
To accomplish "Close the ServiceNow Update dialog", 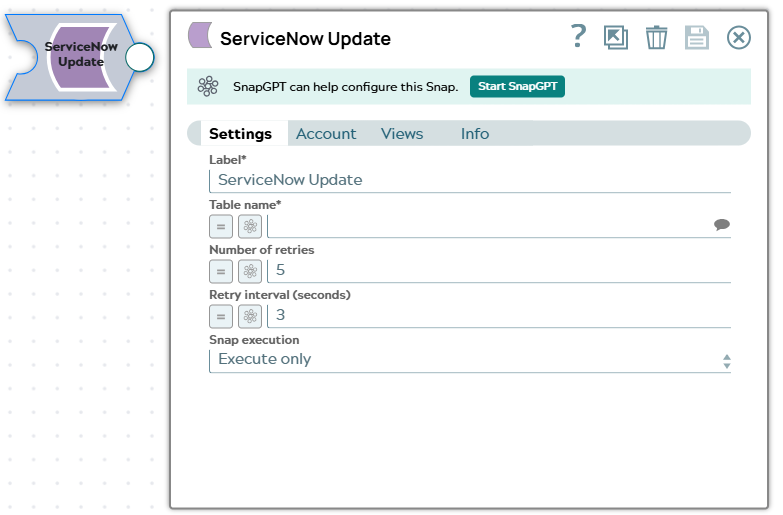I will click(x=739, y=37).
